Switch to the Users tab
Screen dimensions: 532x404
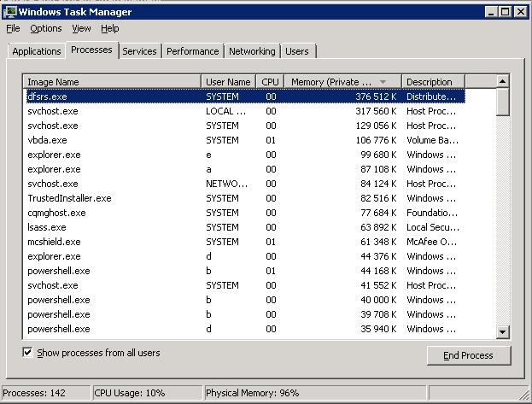297,51
